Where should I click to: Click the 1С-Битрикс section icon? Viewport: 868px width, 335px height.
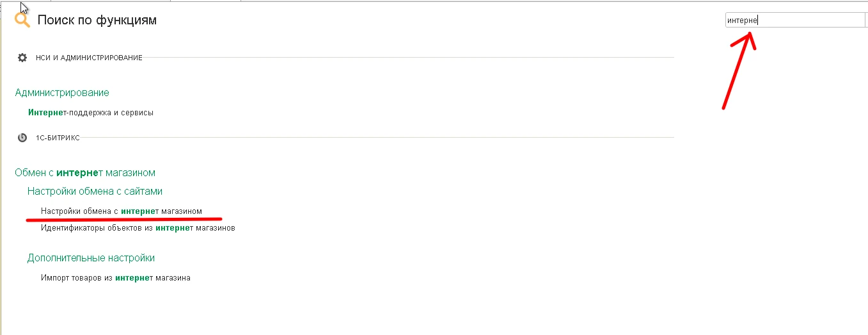tap(22, 138)
